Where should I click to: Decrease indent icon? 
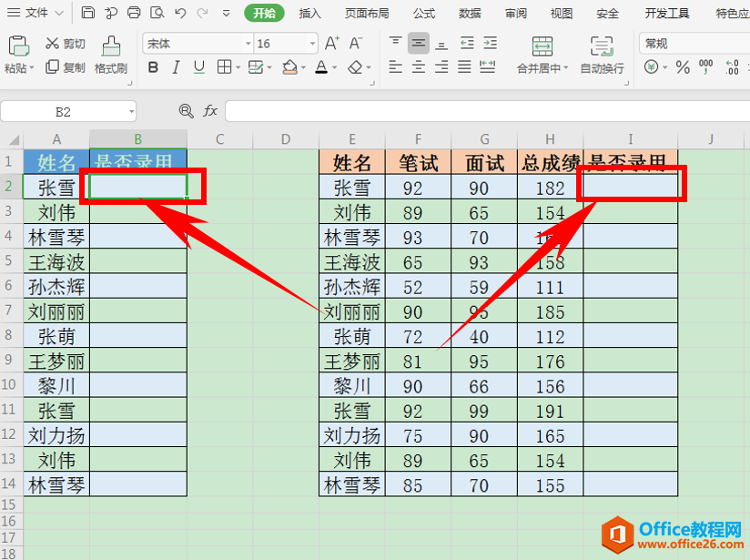(467, 44)
